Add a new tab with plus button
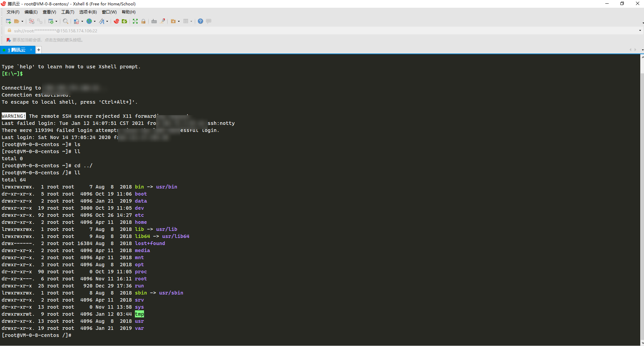The width and height of the screenshot is (644, 346). pos(39,50)
